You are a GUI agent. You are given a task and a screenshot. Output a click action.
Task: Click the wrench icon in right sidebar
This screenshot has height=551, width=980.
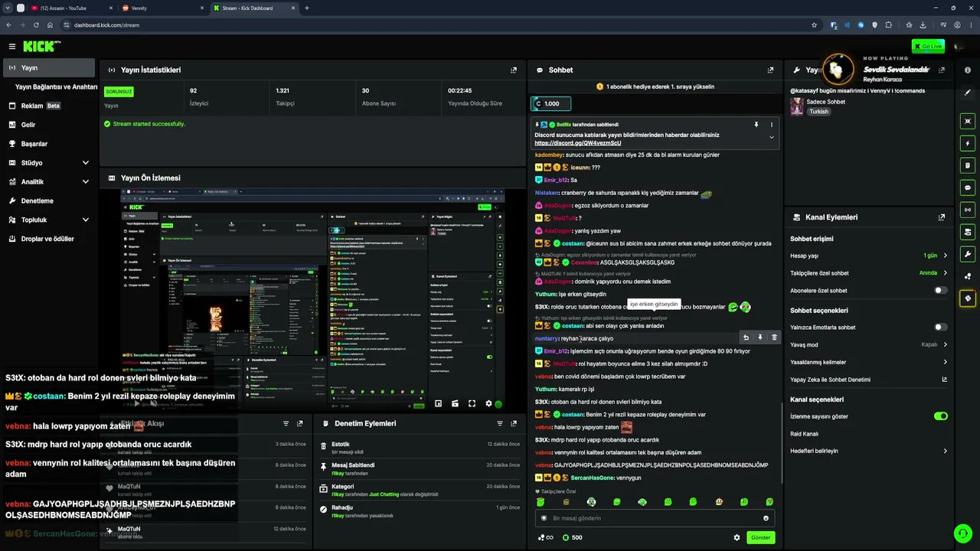969,254
